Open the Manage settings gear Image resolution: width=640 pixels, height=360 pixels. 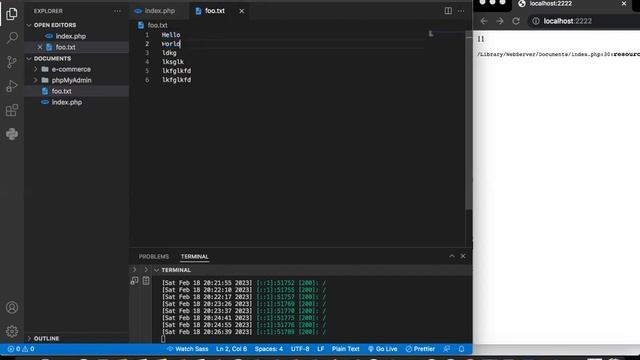[12, 331]
